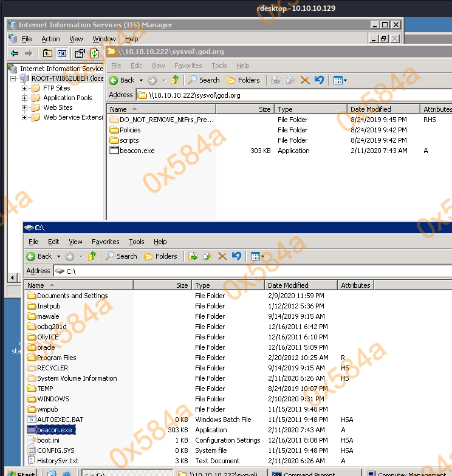The height and width of the screenshot is (476, 452).
Task: Select boot.ini file in C:\ list
Action: coord(48,440)
